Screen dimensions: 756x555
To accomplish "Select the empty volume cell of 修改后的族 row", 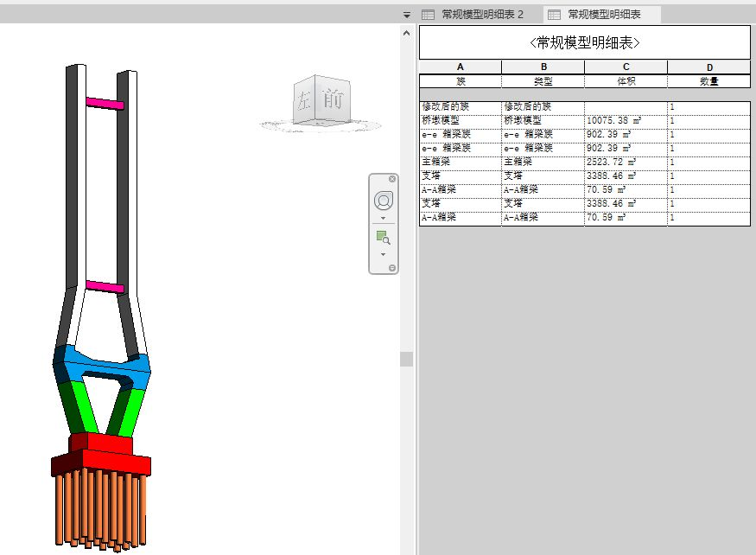I will point(626,107).
